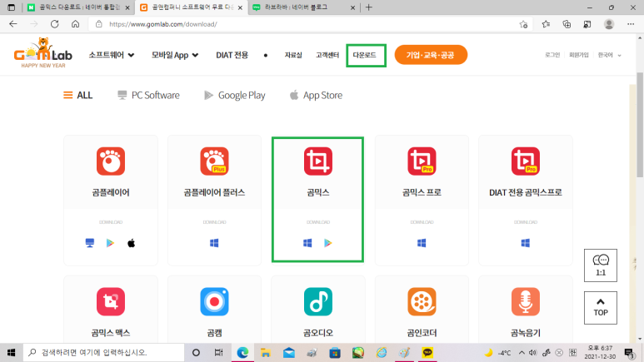Download DIAT 전용 곰믹스프로 Windows icon

point(526,243)
